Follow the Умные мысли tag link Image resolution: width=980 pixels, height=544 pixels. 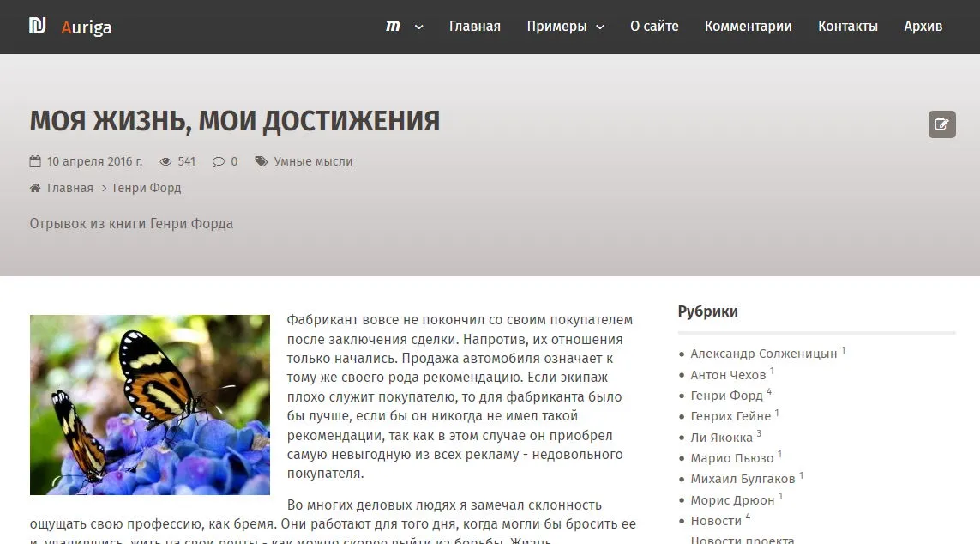tap(313, 161)
